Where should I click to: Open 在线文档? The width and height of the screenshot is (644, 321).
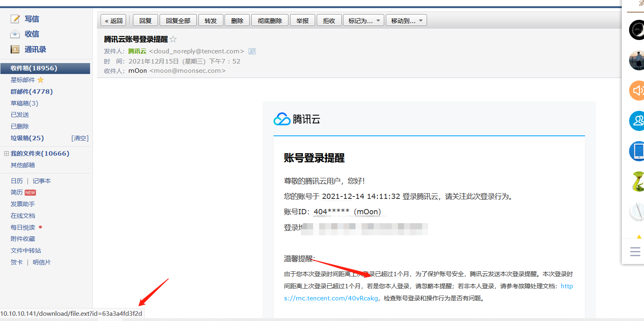point(23,216)
